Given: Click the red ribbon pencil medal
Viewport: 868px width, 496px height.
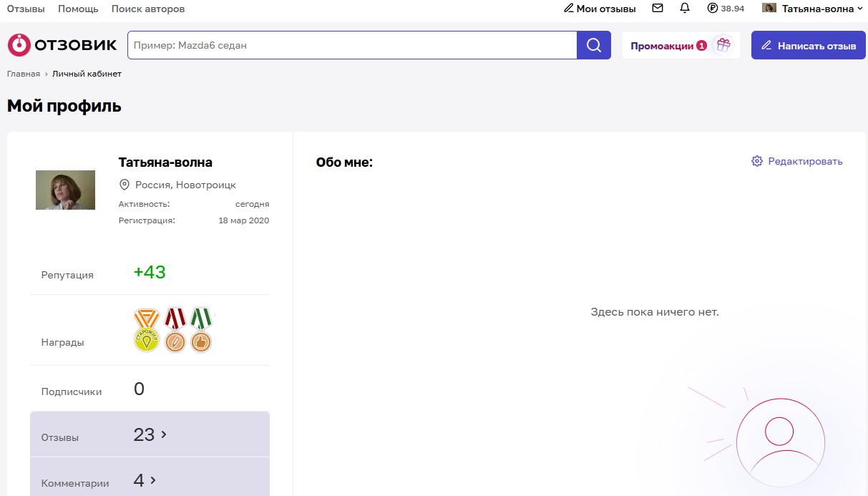Looking at the screenshot, I should pos(175,330).
